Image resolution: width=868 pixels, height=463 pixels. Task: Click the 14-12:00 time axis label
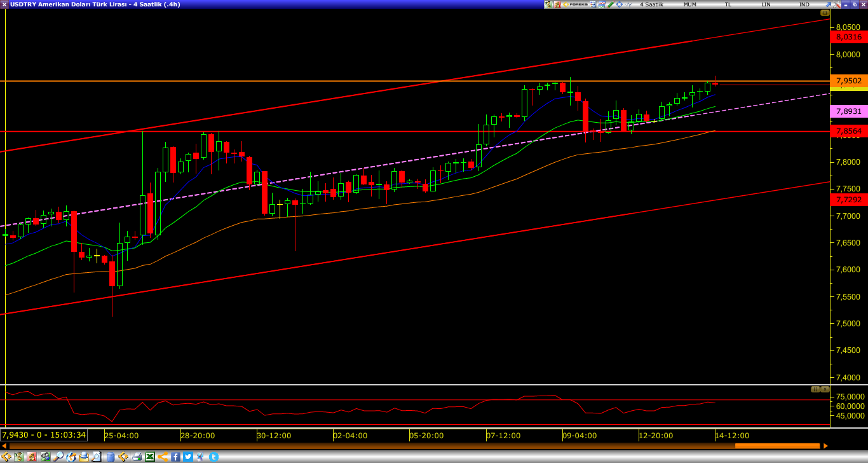click(x=732, y=436)
